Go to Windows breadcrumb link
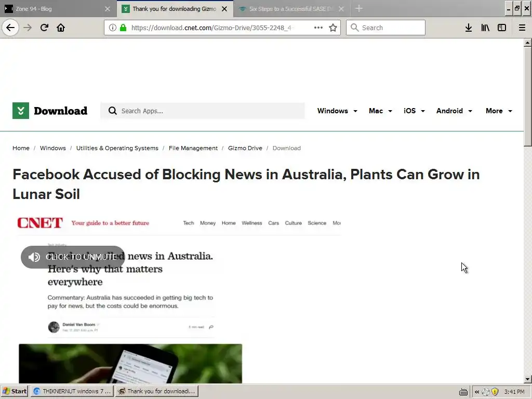This screenshot has width=532, height=399. [x=53, y=148]
